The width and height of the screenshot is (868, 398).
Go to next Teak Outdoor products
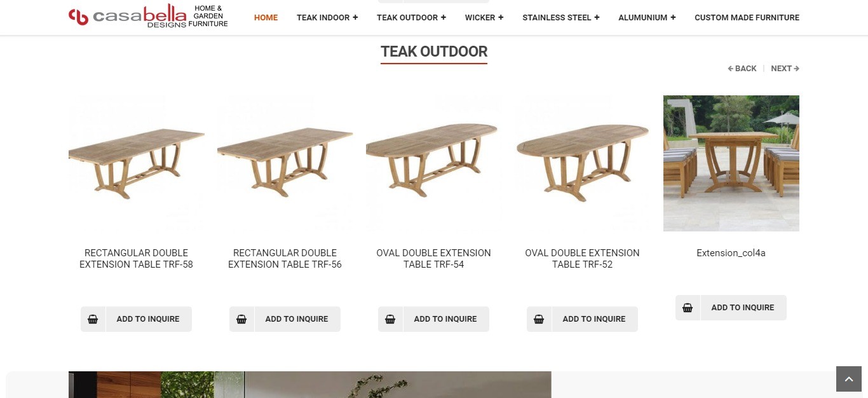point(785,69)
